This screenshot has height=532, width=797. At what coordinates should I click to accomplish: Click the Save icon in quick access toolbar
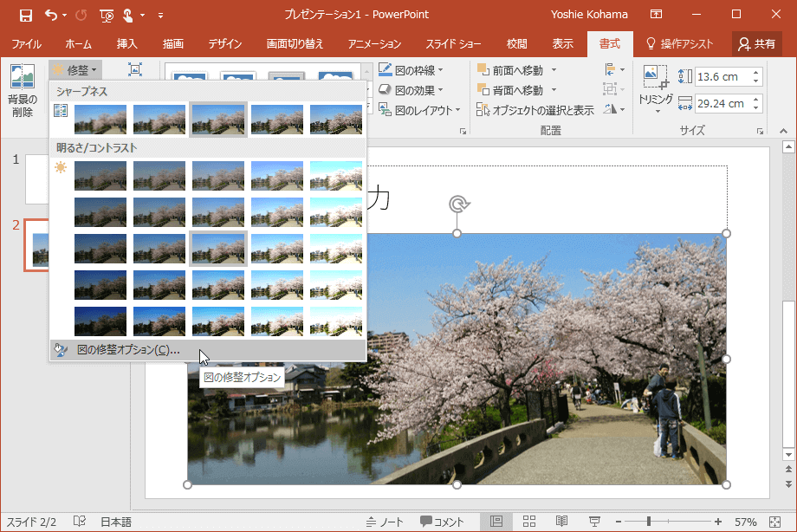pyautogui.click(x=25, y=15)
